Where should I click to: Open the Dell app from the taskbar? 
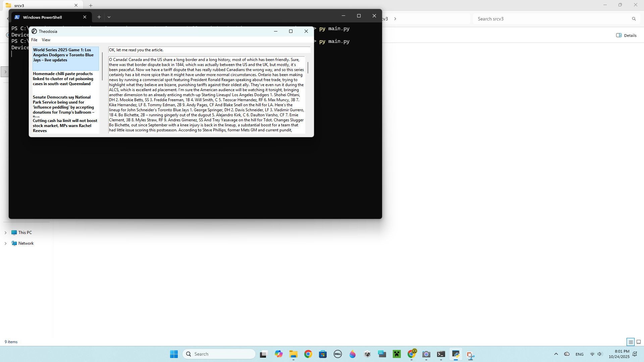tap(338, 354)
